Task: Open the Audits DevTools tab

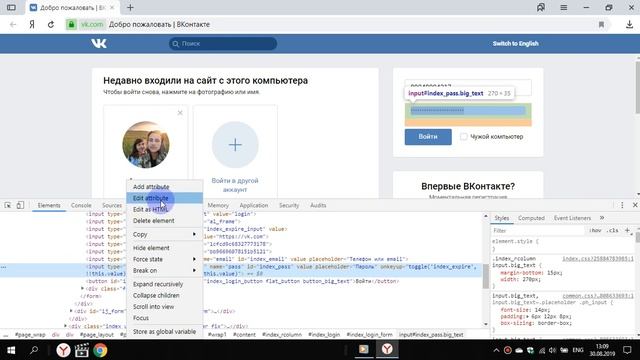Action: pyautogui.click(x=318, y=205)
